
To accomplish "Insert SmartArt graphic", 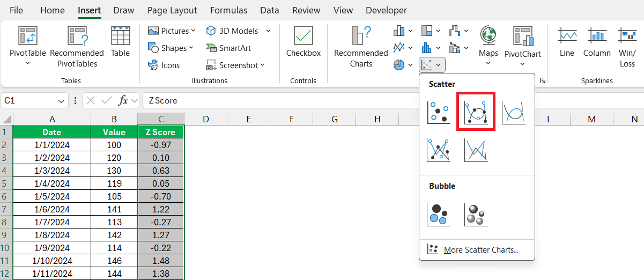I will pos(228,48).
